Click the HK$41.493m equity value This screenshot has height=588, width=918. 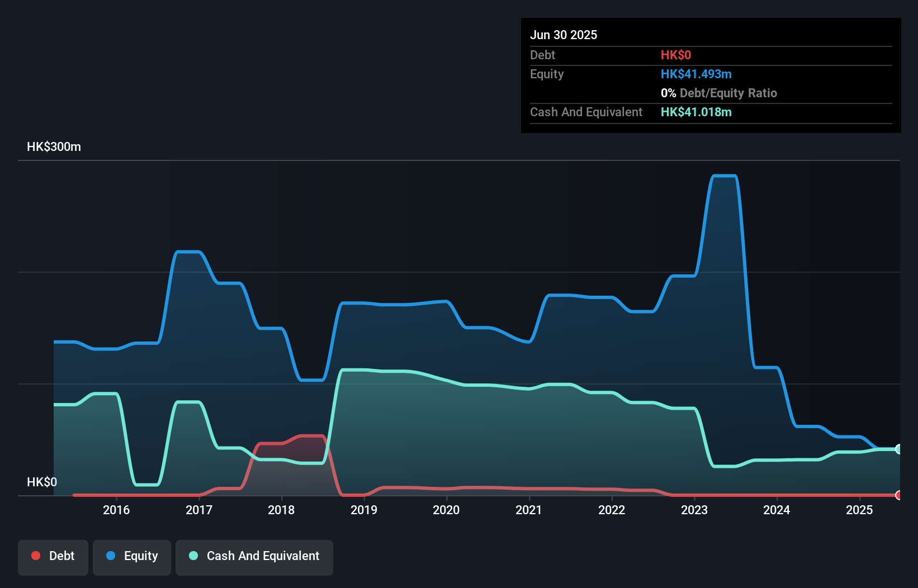696,74
